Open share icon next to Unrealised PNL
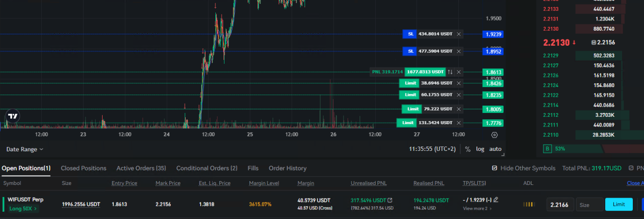This screenshot has height=219, width=644. [x=389, y=200]
